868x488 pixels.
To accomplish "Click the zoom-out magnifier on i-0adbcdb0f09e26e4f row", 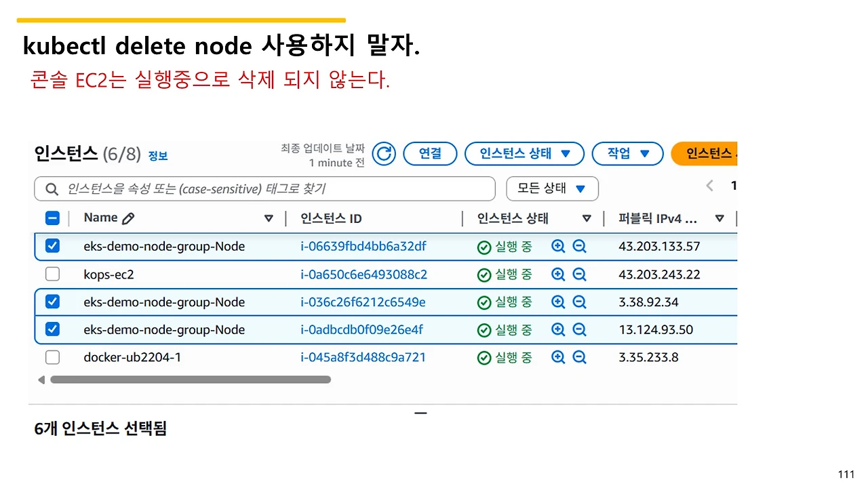I will pyautogui.click(x=579, y=329).
